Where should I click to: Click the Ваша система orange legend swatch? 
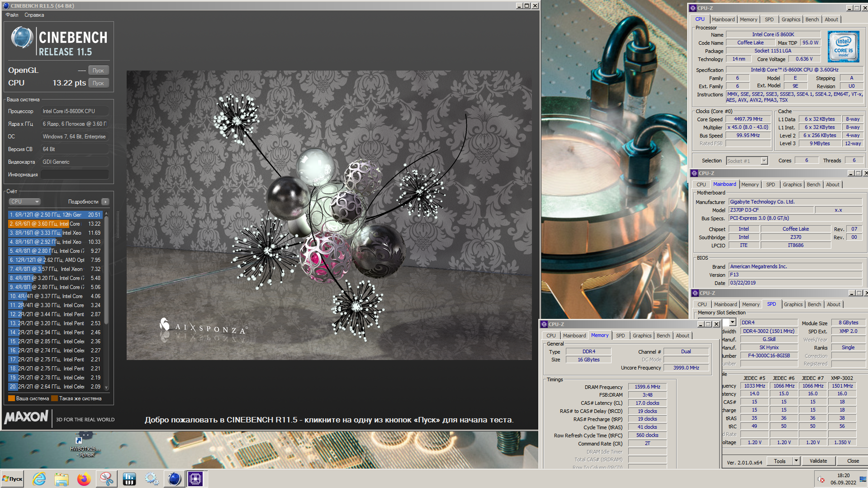pos(11,398)
